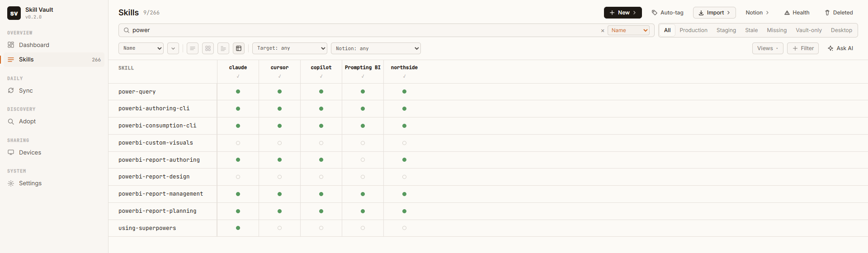Open the Settings page
The height and width of the screenshot is (253, 868).
[54, 183]
